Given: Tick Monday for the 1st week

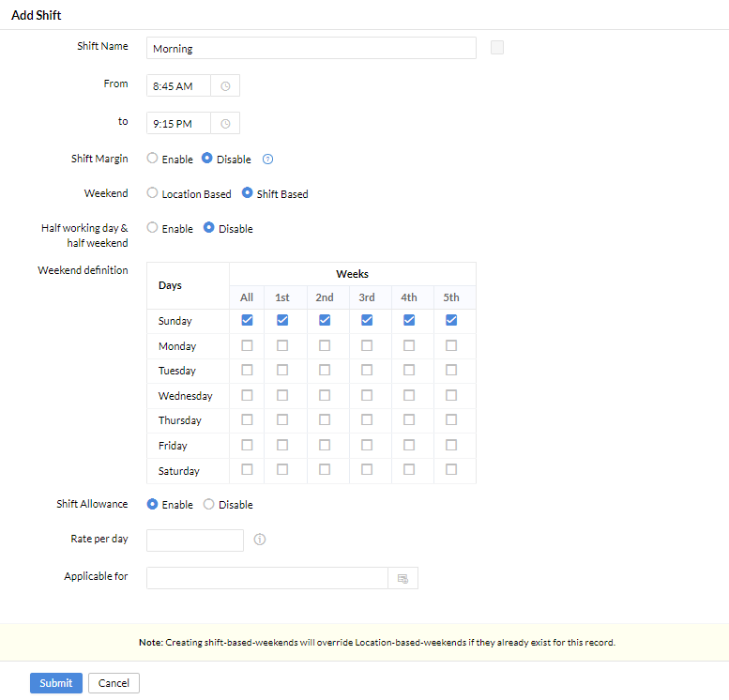Looking at the screenshot, I should 282,345.
